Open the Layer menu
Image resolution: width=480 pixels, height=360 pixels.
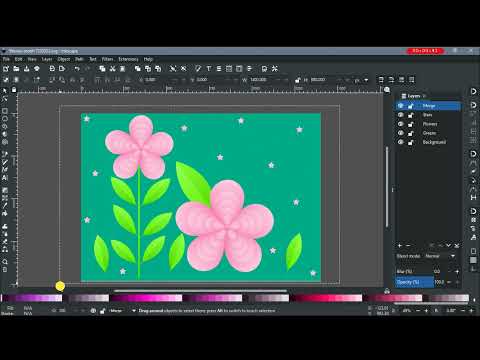point(47,59)
